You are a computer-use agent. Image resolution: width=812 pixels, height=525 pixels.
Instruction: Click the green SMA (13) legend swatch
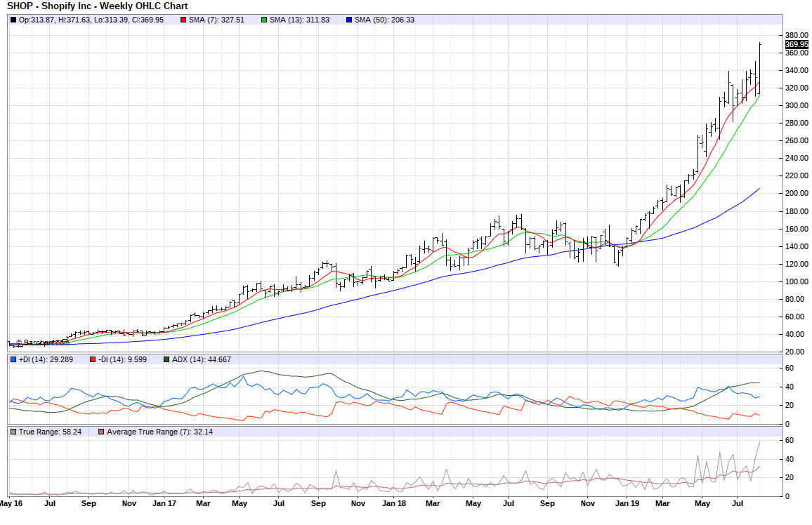[264, 20]
